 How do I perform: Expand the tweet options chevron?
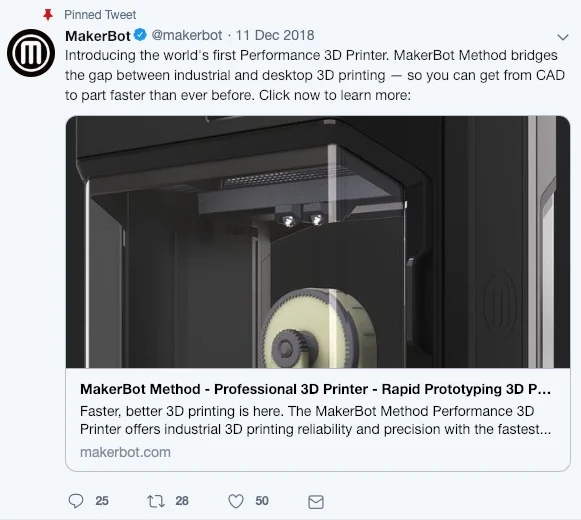(563, 37)
